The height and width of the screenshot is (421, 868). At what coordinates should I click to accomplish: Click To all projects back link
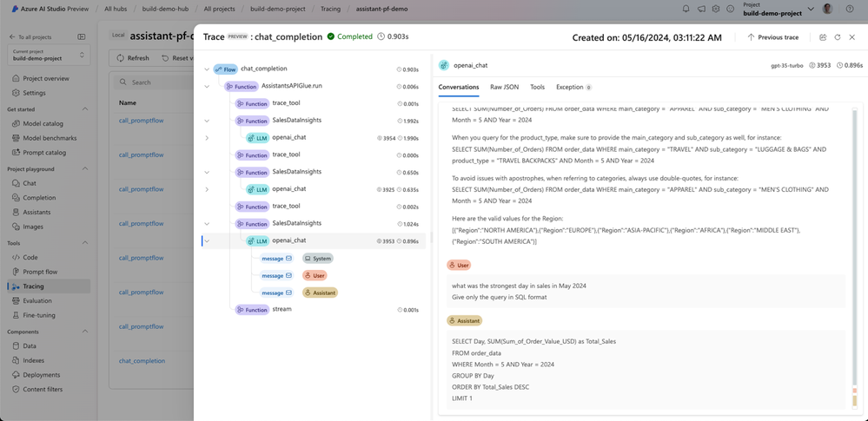(x=30, y=37)
